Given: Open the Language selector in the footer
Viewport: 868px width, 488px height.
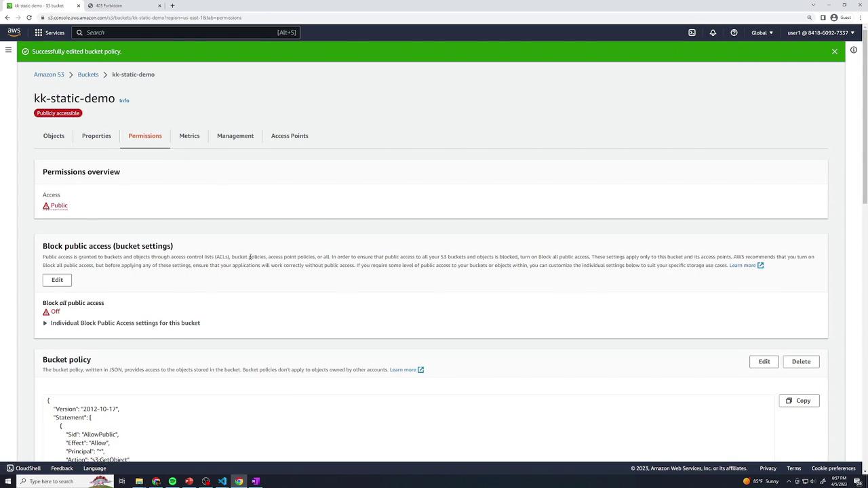Looking at the screenshot, I should [x=94, y=468].
